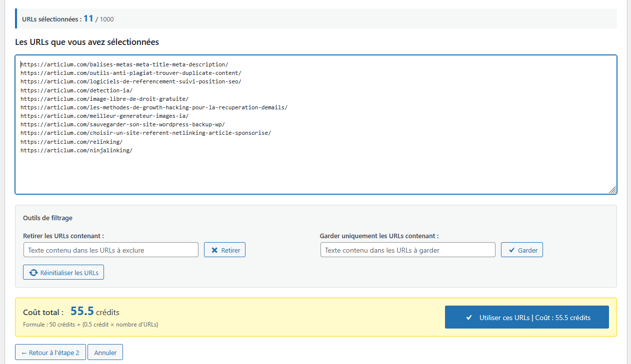Click the checkmark icon on Utiliser ces URLs

coord(469,317)
